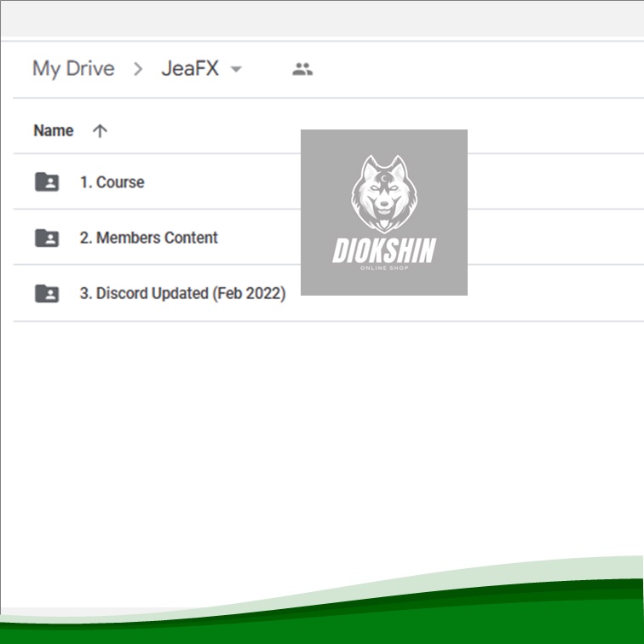This screenshot has width=644, height=644.
Task: Click the breadcrumb chevron after My Drive
Action: click(x=138, y=69)
